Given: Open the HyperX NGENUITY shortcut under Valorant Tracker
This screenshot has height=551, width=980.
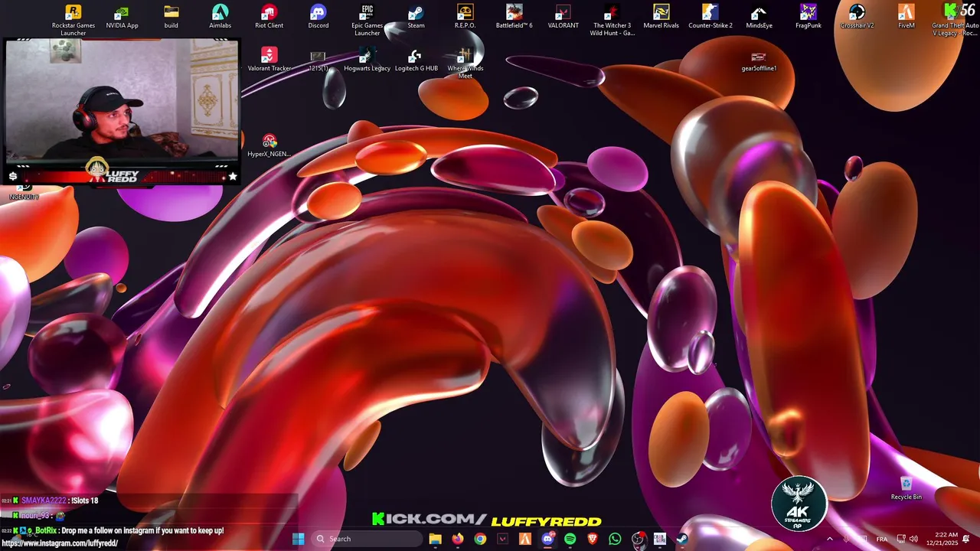Looking at the screenshot, I should coord(269,145).
